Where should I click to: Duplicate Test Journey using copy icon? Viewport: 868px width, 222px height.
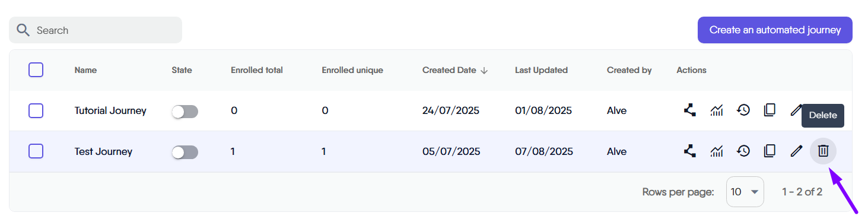coord(770,151)
